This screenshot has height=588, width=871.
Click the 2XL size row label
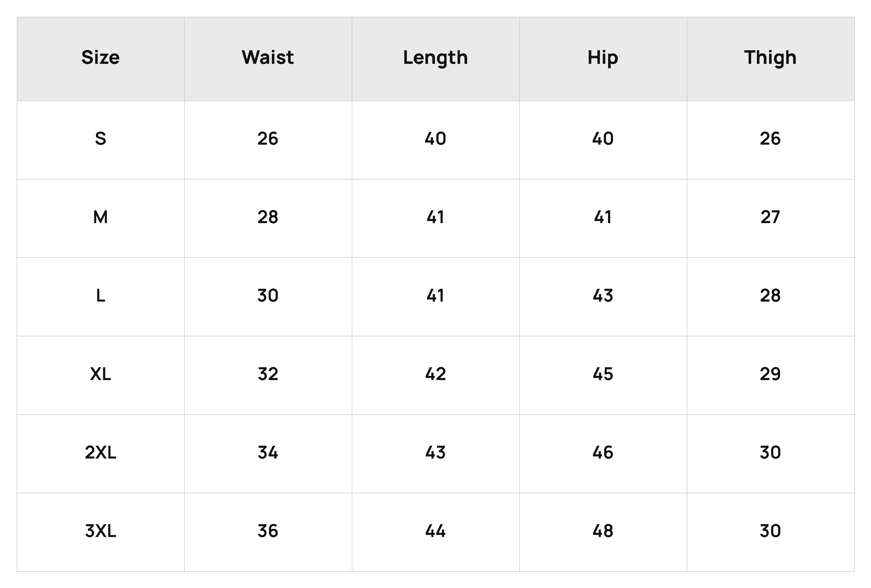coord(100,453)
